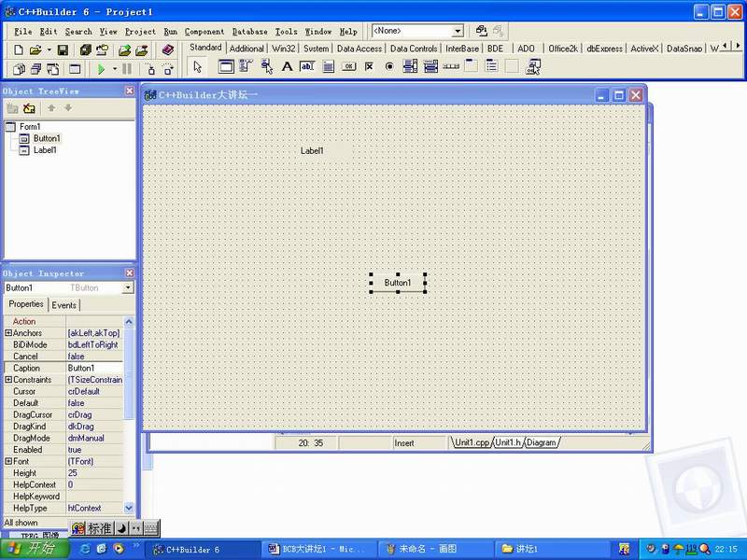Switch to the Events tab
747x560 pixels.
(x=63, y=305)
